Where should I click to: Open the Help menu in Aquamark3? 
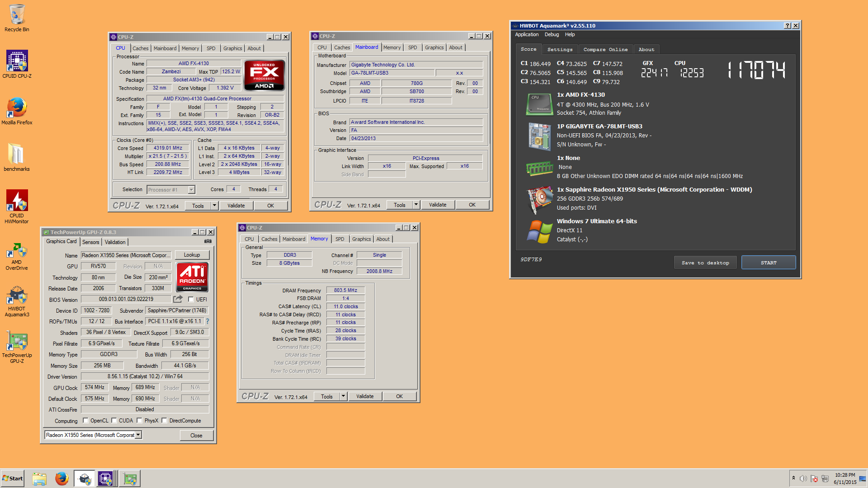click(x=570, y=34)
